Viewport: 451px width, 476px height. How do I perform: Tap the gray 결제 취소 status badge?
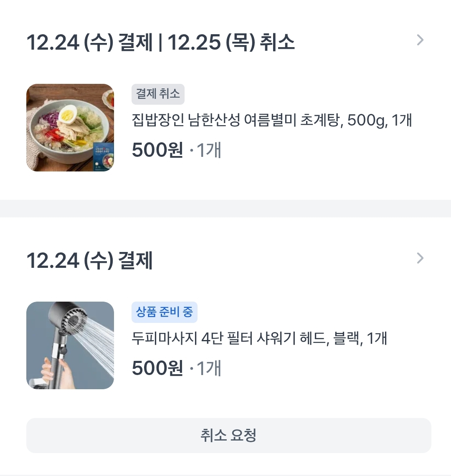[158, 94]
